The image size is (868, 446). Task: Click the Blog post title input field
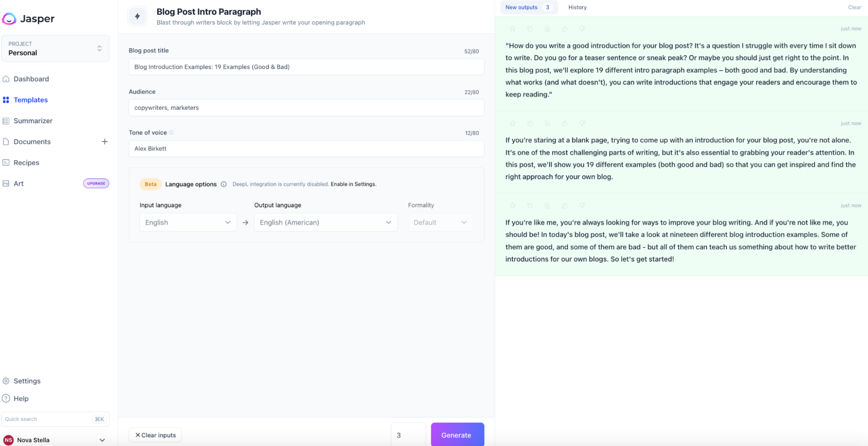tap(306, 67)
